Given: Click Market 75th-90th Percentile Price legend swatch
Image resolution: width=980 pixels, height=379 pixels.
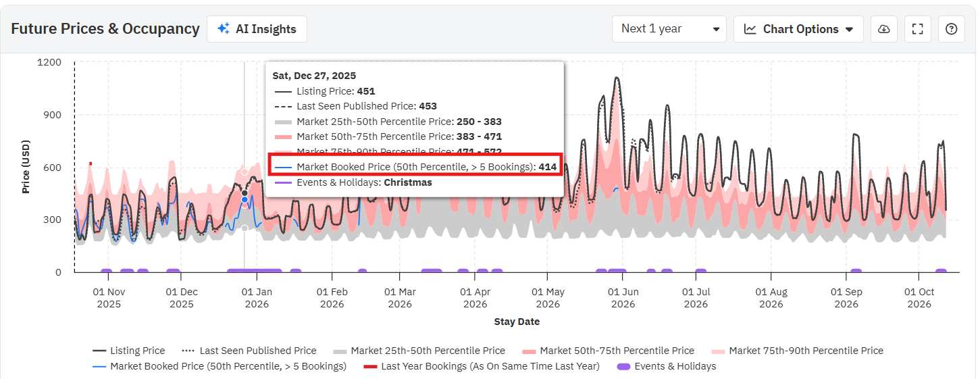Looking at the screenshot, I should (x=719, y=351).
